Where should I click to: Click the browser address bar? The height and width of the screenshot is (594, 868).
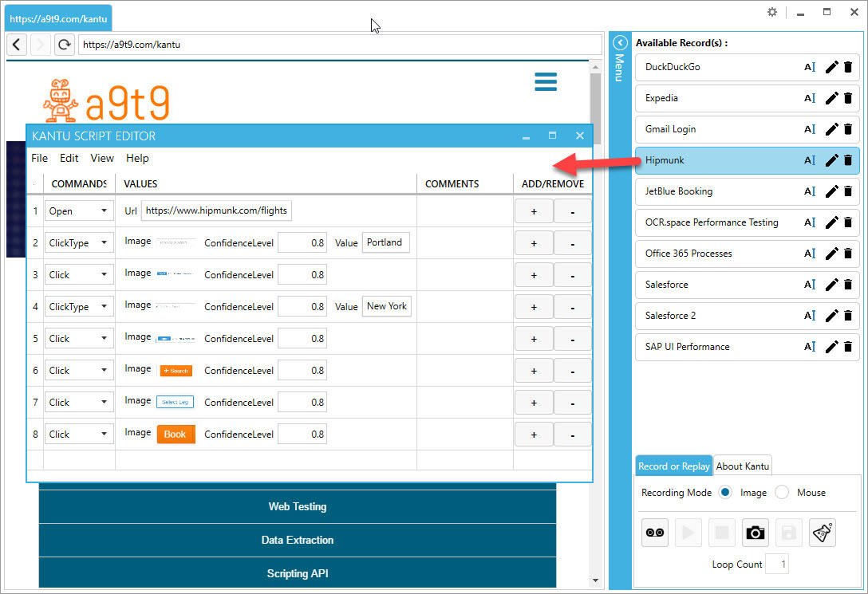340,44
